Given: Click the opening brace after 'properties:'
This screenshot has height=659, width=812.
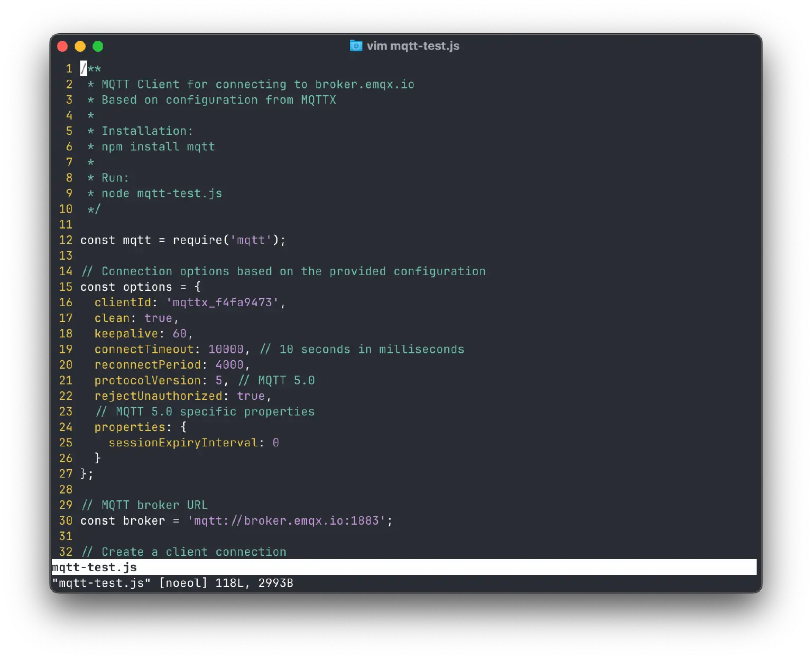Looking at the screenshot, I should (x=183, y=427).
